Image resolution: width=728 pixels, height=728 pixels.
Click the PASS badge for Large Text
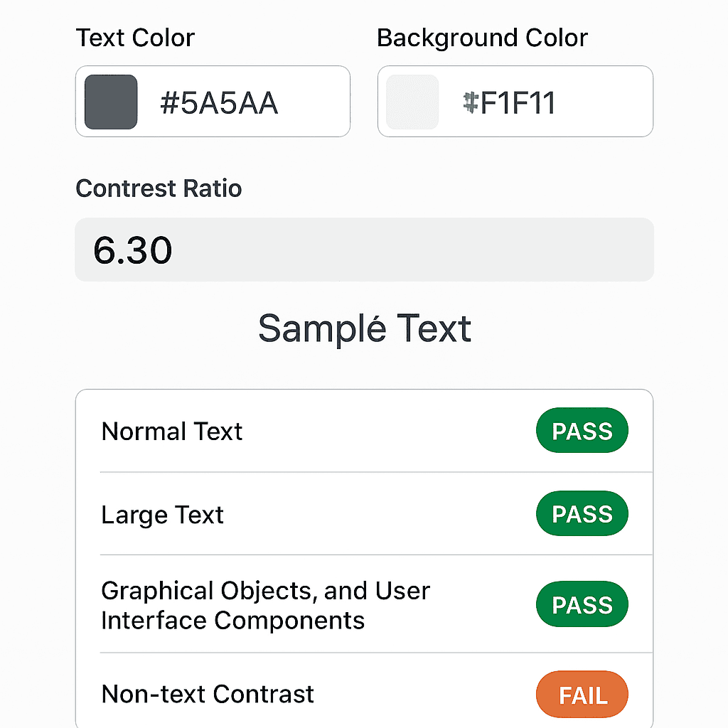pos(582,513)
